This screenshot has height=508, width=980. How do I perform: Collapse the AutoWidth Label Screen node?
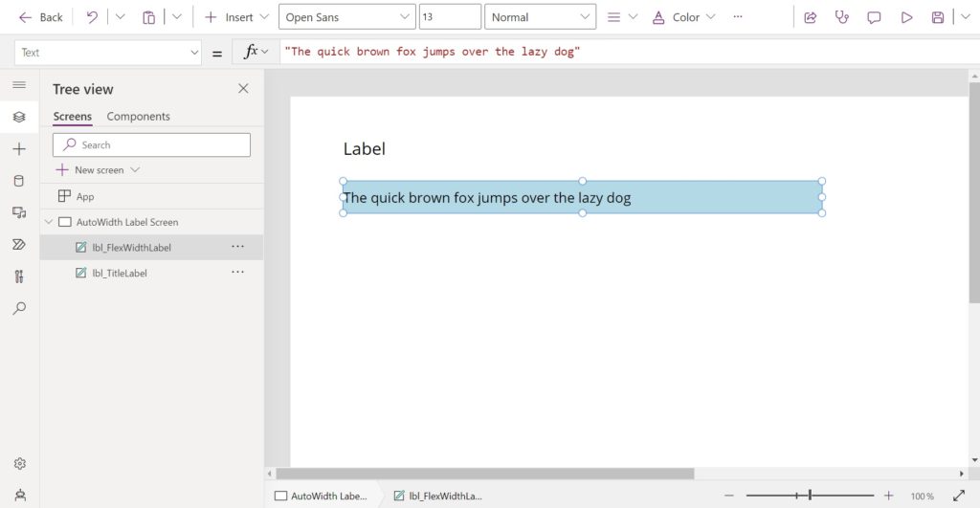tap(49, 222)
